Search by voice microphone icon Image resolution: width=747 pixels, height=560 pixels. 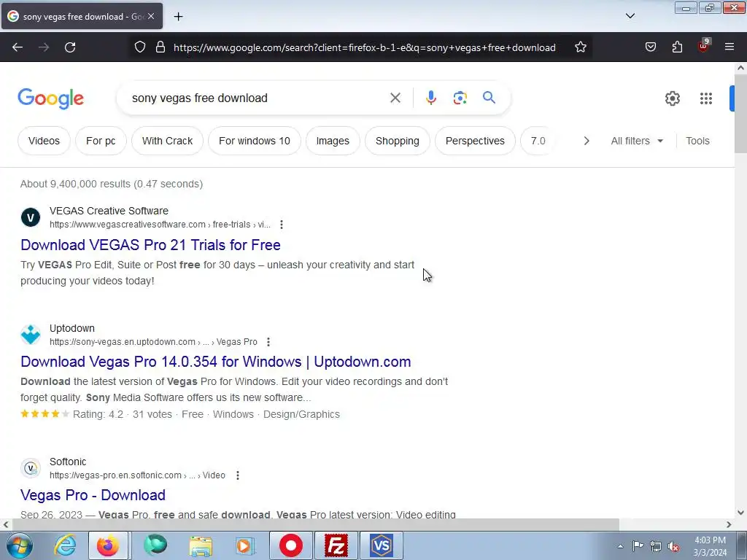tap(430, 98)
